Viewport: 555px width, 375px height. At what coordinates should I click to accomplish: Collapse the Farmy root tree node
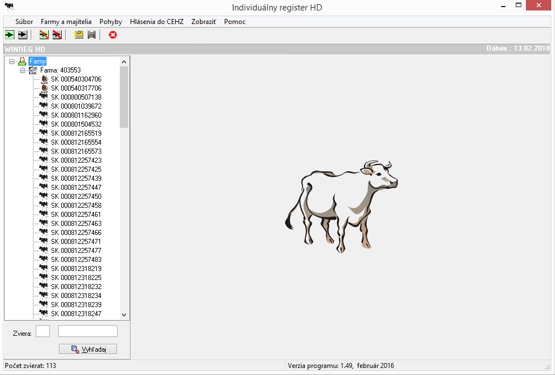tap(12, 62)
